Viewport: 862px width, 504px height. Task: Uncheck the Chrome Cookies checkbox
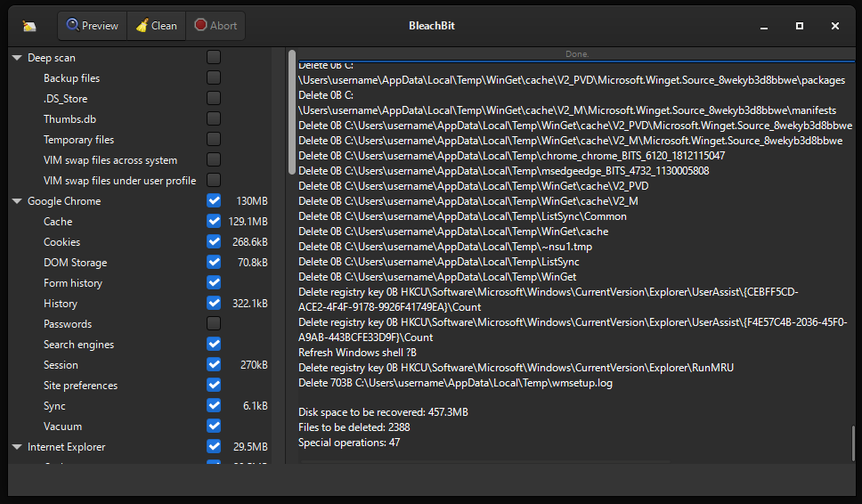click(x=214, y=241)
